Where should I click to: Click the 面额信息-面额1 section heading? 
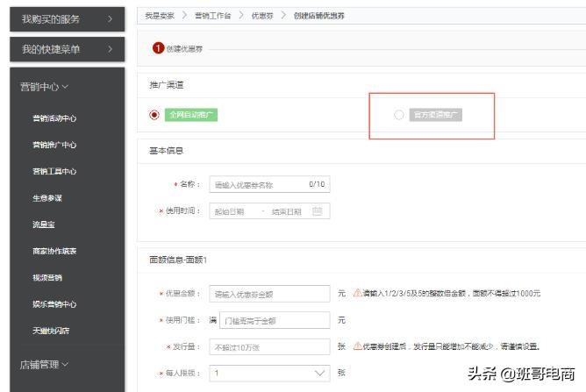[x=178, y=260]
